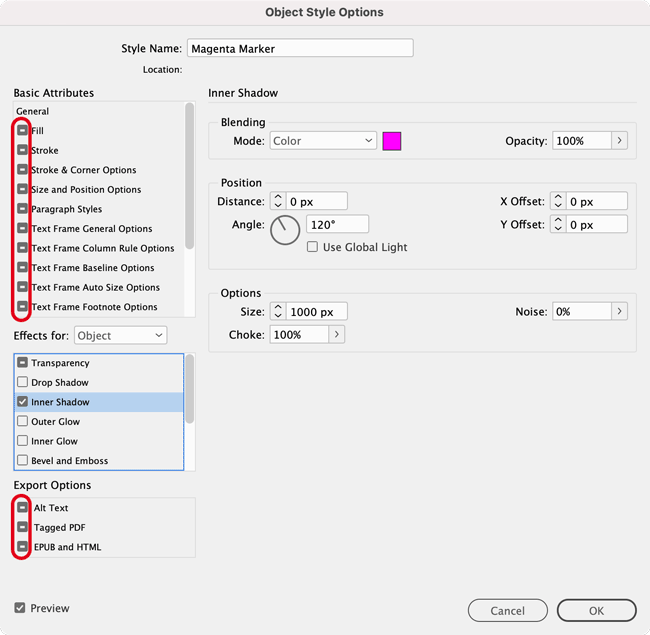Screen dimensions: 650x635
Task: Toggle the Fill attribute checkbox
Action: 22,130
